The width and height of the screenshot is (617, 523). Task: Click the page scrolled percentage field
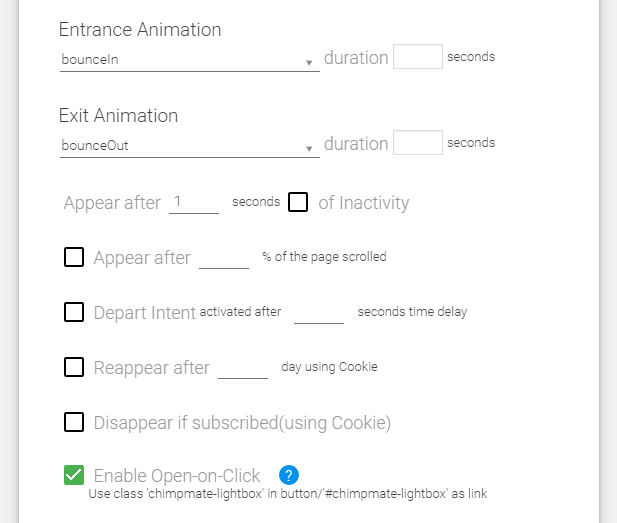click(224, 258)
